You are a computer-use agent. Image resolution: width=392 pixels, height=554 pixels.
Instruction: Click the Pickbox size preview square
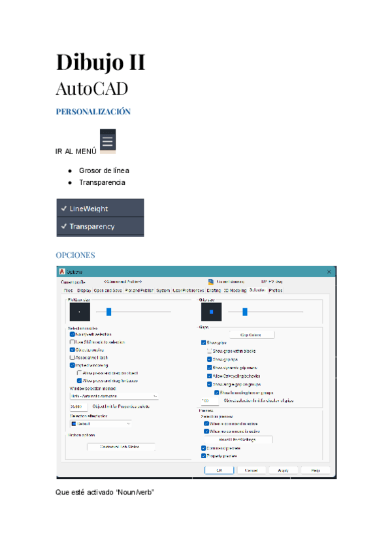point(80,312)
